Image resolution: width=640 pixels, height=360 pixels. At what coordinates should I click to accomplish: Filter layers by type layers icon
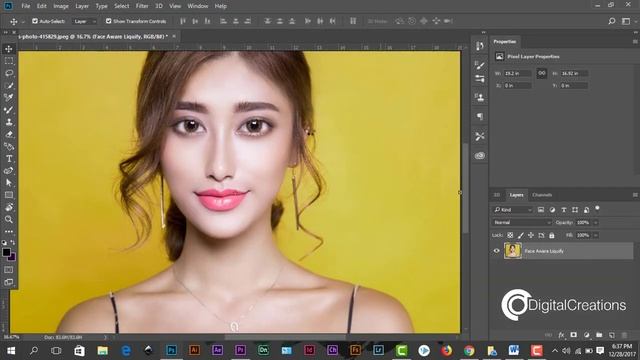click(x=564, y=210)
